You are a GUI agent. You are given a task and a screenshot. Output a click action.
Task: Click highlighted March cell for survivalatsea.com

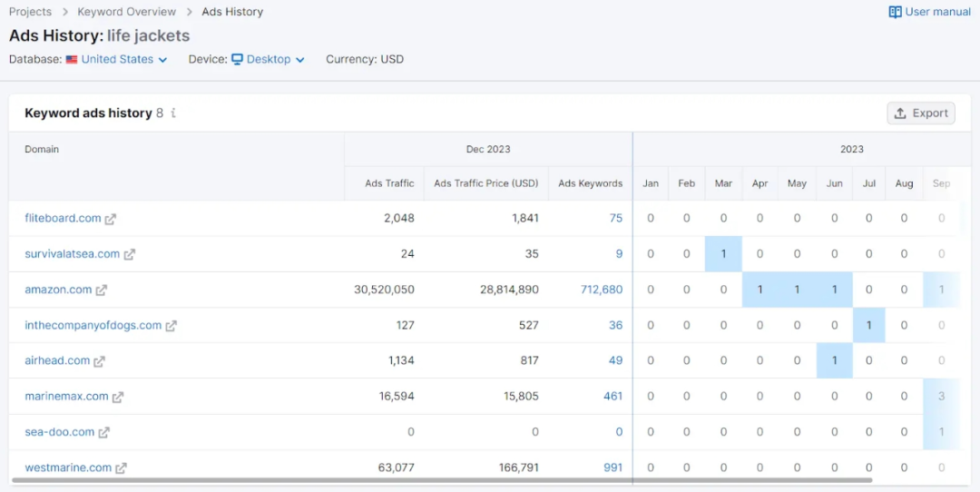[x=723, y=254]
